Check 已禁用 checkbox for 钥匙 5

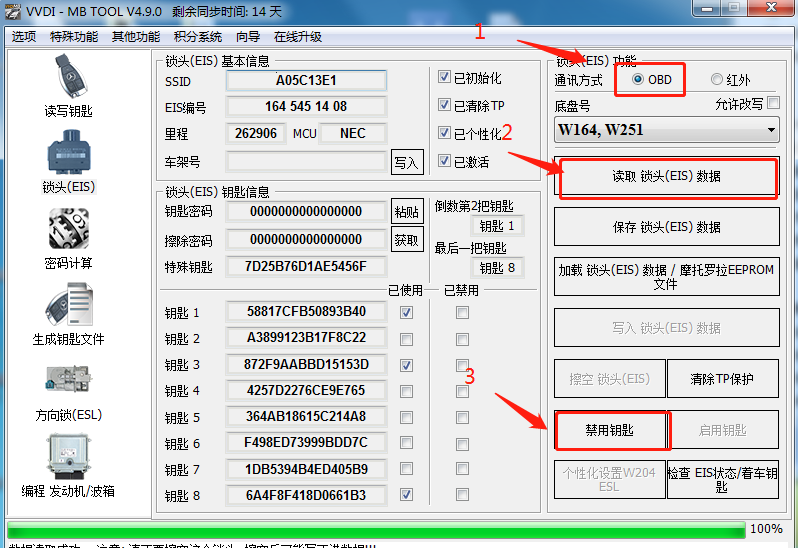pyautogui.click(x=462, y=418)
